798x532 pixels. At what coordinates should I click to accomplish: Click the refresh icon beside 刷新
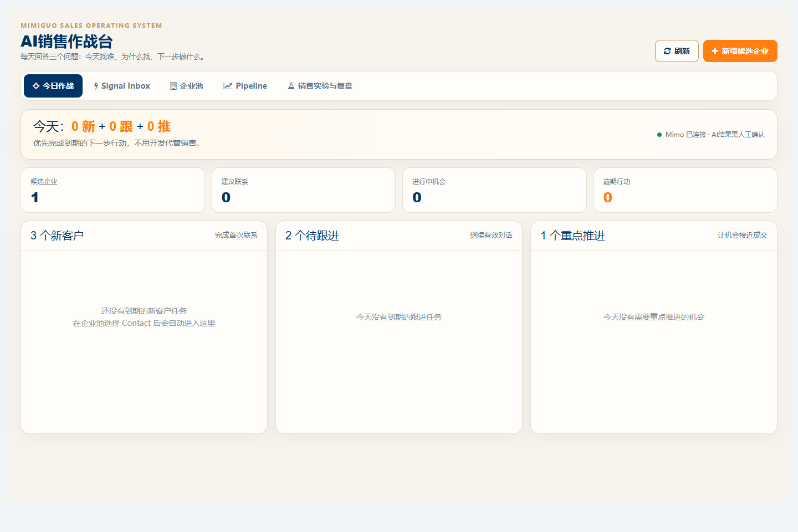point(667,51)
